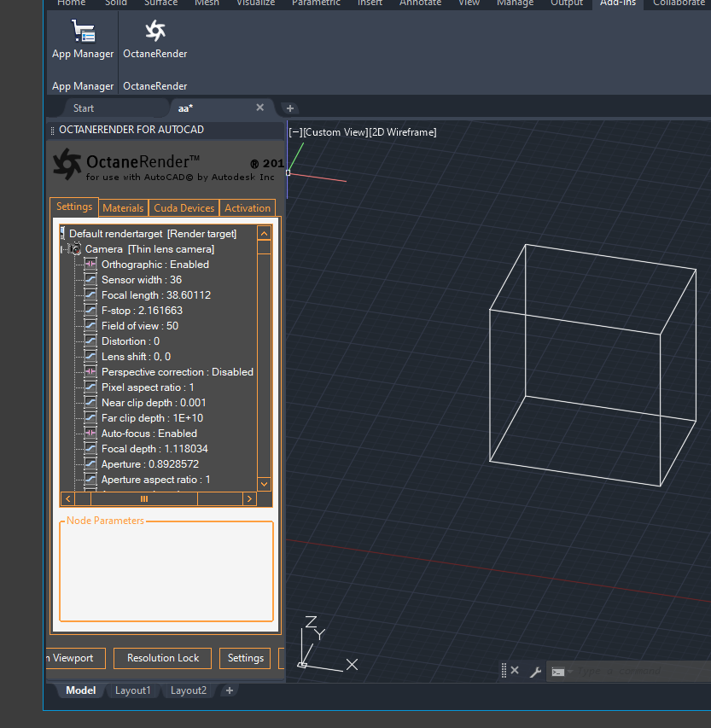
Task: Click the Far clip depth icon
Action: tap(90, 417)
